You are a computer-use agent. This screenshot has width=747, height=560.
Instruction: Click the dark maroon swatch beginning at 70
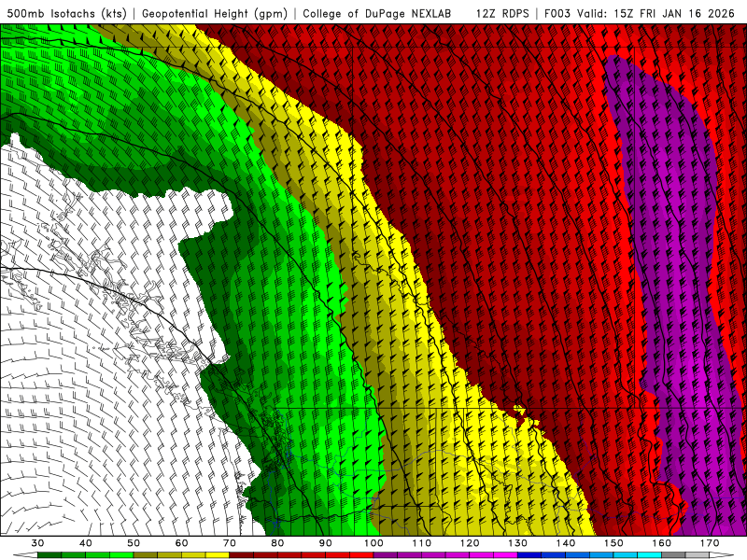pos(242,555)
